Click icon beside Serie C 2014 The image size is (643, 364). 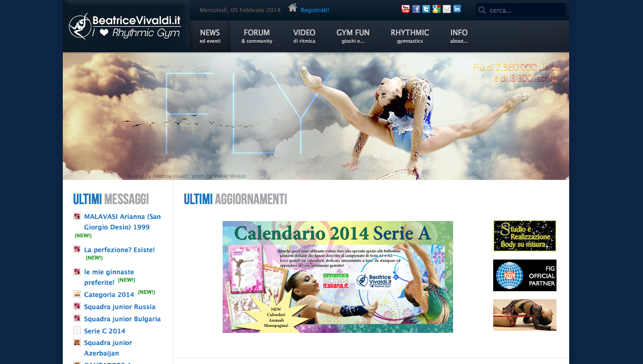77,331
